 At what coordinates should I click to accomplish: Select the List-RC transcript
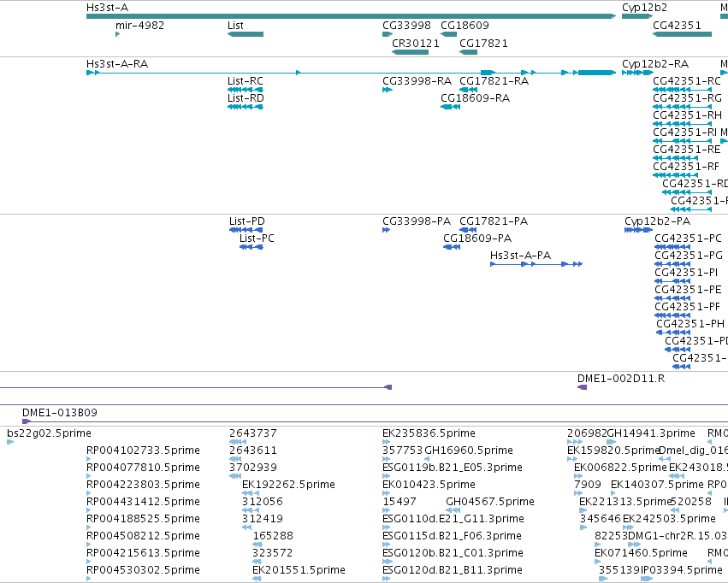click(246, 90)
